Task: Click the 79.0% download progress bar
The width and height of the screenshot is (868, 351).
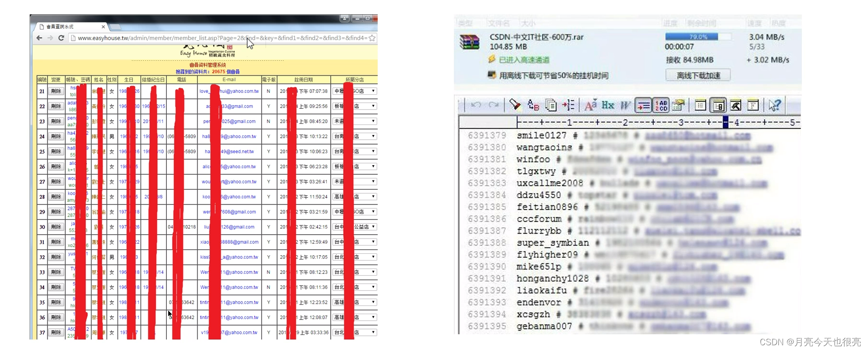Action: pos(698,36)
